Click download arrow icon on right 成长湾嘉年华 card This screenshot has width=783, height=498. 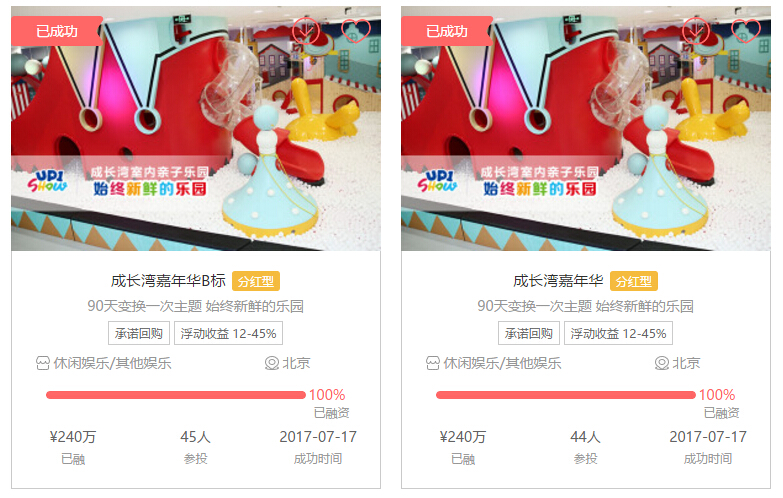[x=696, y=31]
